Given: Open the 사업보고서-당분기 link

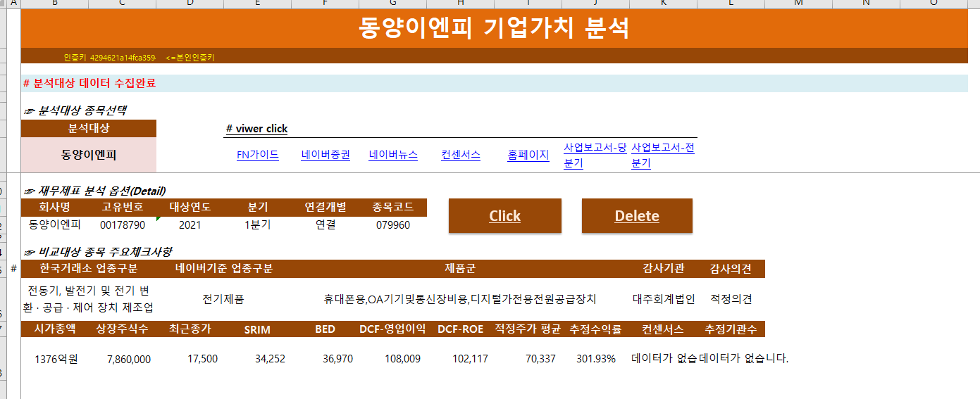Looking at the screenshot, I should click(595, 156).
